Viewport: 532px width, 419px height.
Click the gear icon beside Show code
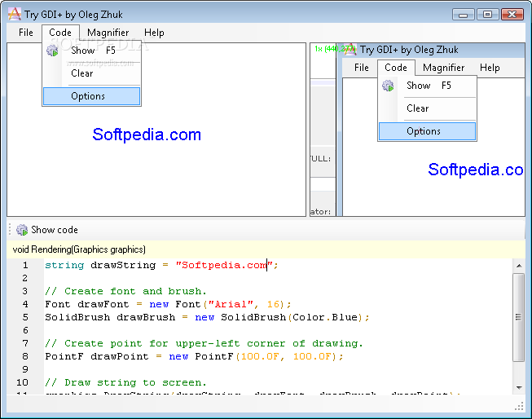[22, 230]
